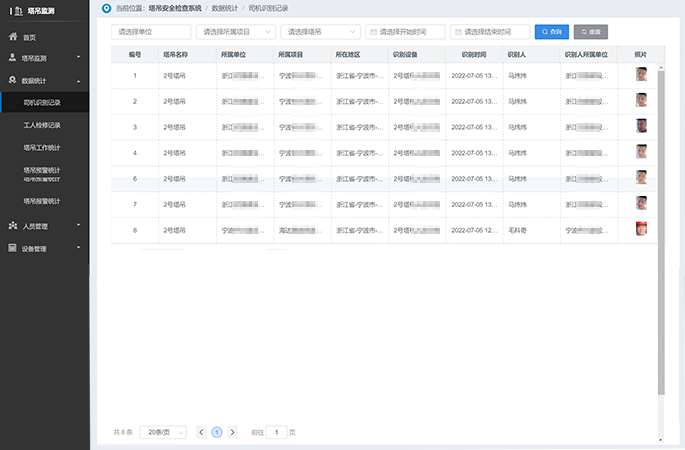Go to the next page using right arrow
This screenshot has width=685, height=450.
(232, 432)
